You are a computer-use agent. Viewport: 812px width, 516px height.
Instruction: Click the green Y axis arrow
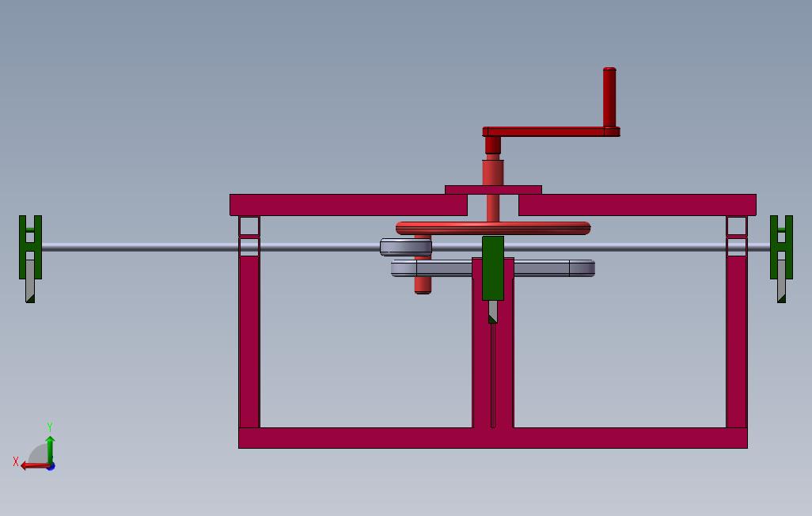(x=50, y=449)
